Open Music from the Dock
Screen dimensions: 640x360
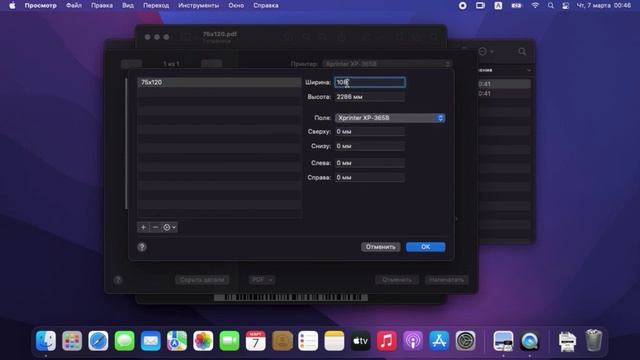387,341
